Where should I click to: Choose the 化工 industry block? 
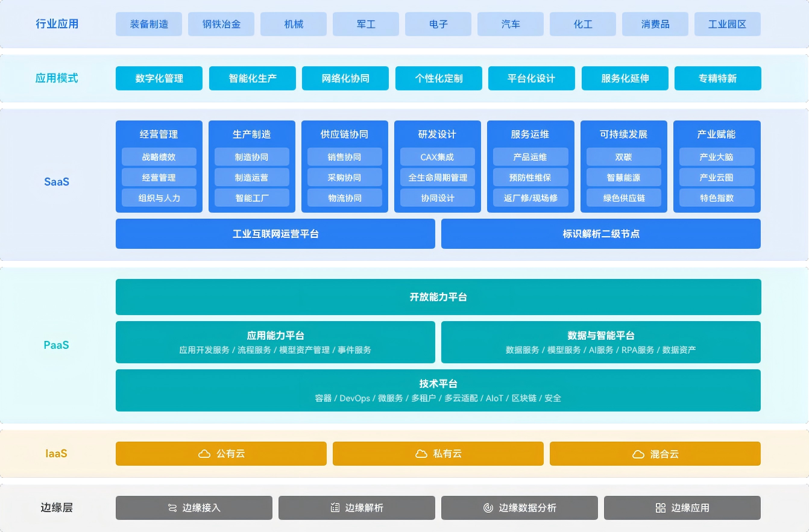[x=583, y=24]
